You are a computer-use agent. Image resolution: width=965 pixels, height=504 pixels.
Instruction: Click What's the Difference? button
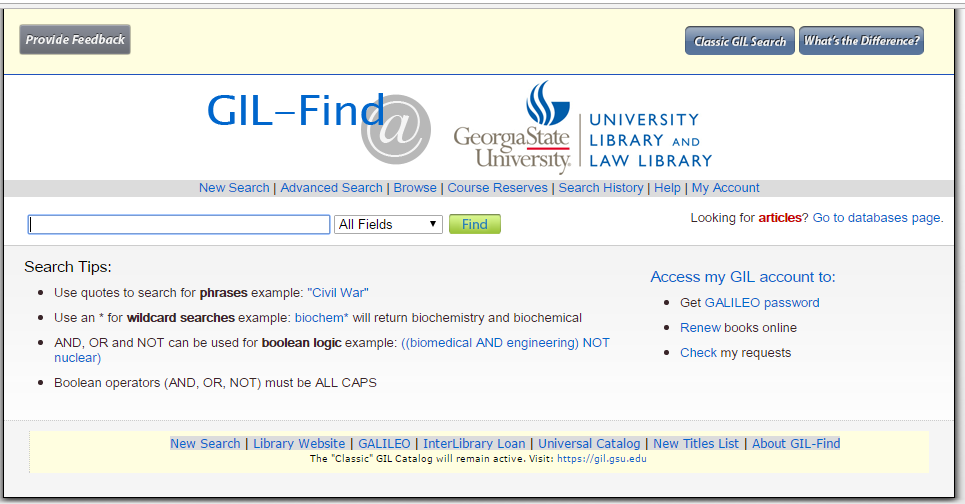pyautogui.click(x=861, y=41)
